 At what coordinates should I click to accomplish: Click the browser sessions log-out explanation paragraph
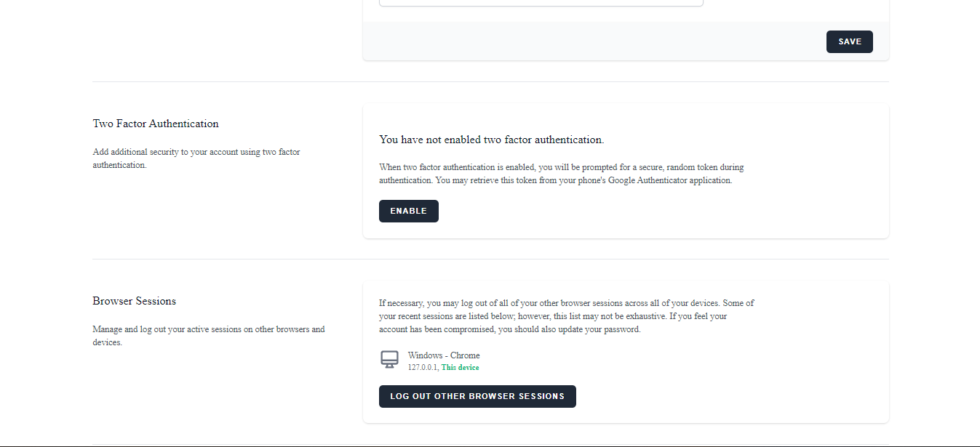point(566,316)
